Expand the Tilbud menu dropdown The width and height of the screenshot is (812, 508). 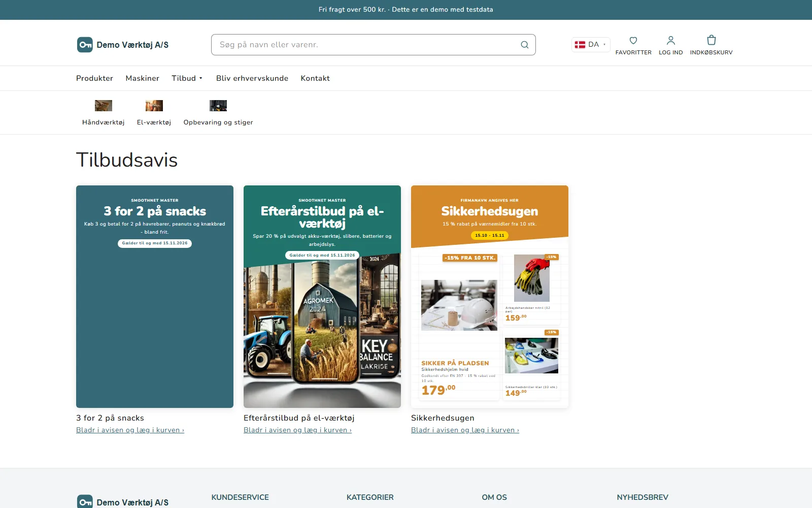187,78
